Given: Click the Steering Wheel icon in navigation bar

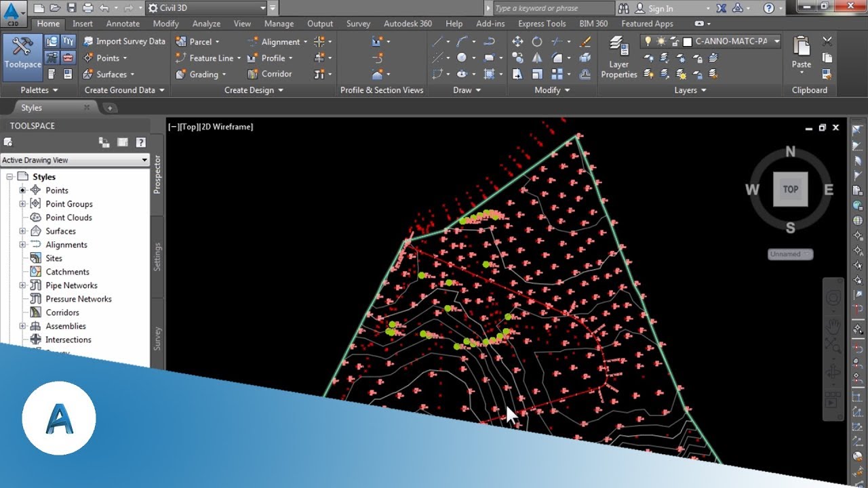Looking at the screenshot, I should tap(833, 298).
